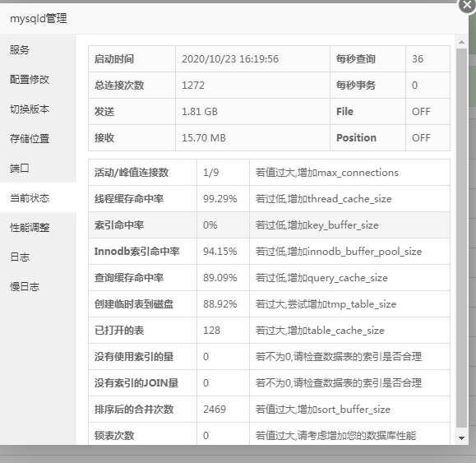The image size is (476, 463).
Task: Click the 没有使用索引的量 label
Action: coord(134,357)
